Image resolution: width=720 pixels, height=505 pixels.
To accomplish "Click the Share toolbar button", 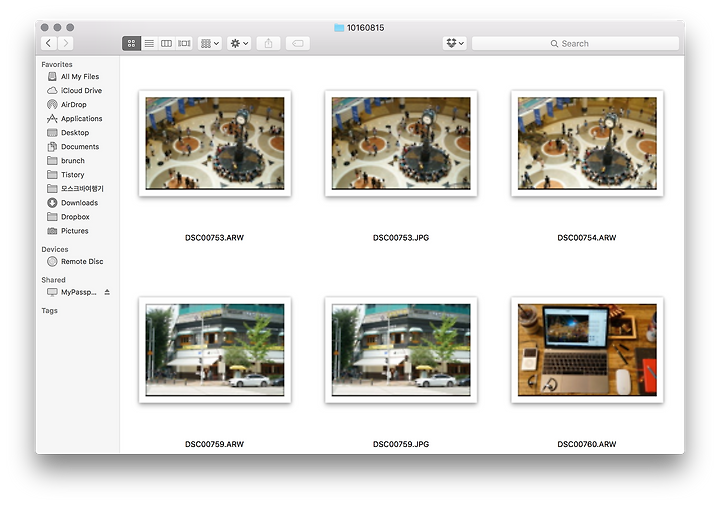I will click(269, 43).
